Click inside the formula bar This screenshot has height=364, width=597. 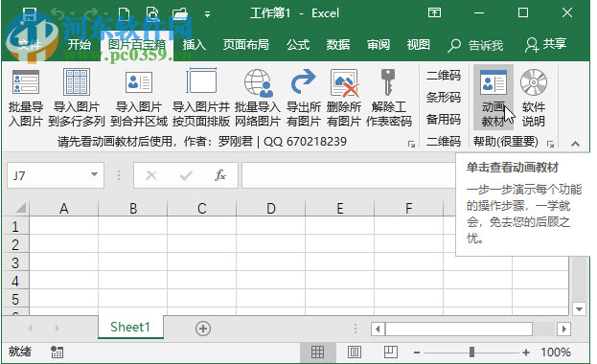pos(349,175)
